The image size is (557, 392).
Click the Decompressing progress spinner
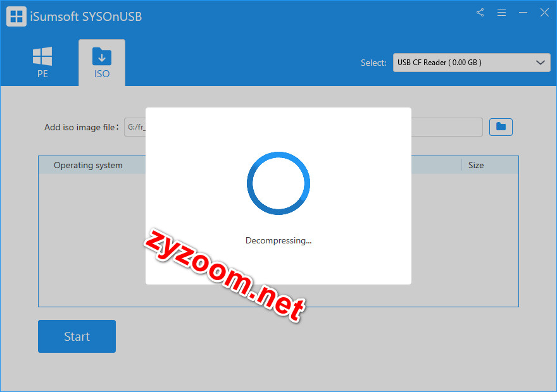278,183
